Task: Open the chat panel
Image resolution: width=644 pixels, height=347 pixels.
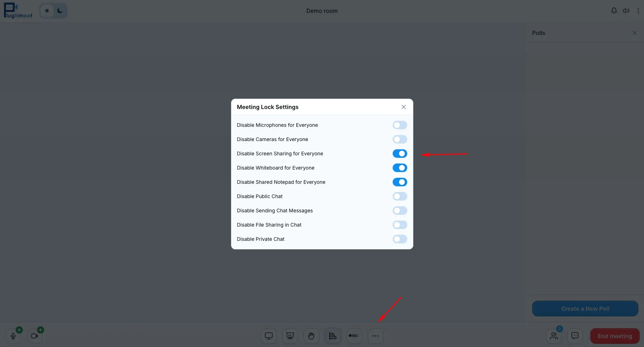Action: tap(575, 335)
